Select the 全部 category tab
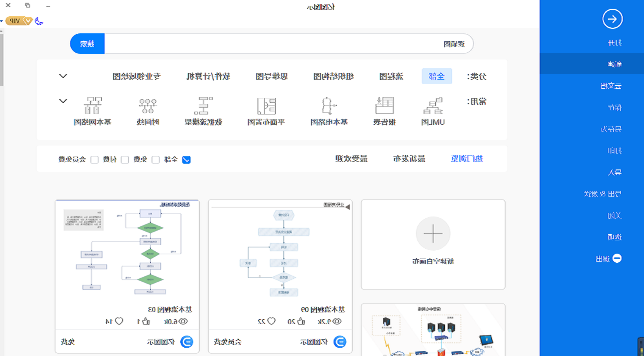This screenshot has height=356, width=644. tap(437, 76)
